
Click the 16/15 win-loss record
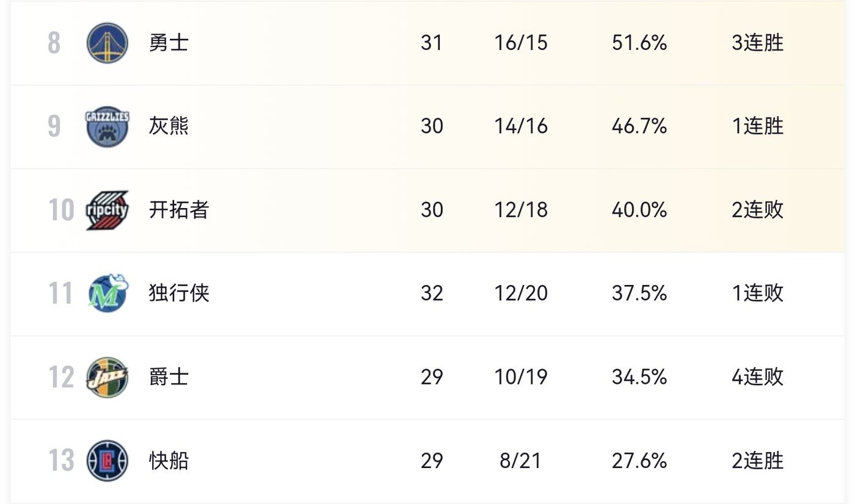[x=521, y=43]
